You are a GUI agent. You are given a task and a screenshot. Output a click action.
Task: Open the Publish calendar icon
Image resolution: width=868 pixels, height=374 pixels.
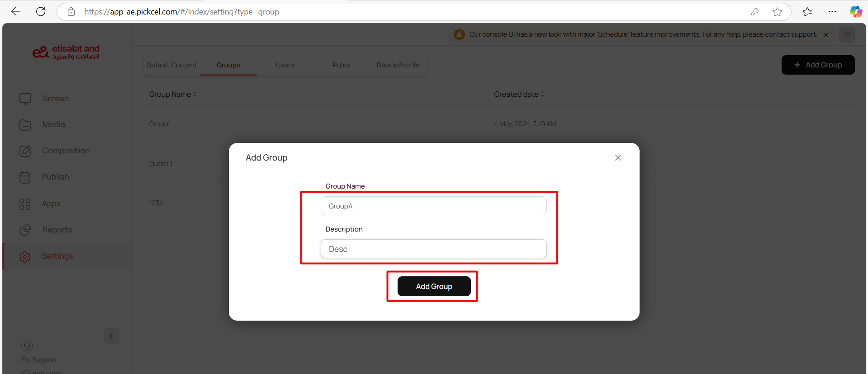tap(25, 177)
